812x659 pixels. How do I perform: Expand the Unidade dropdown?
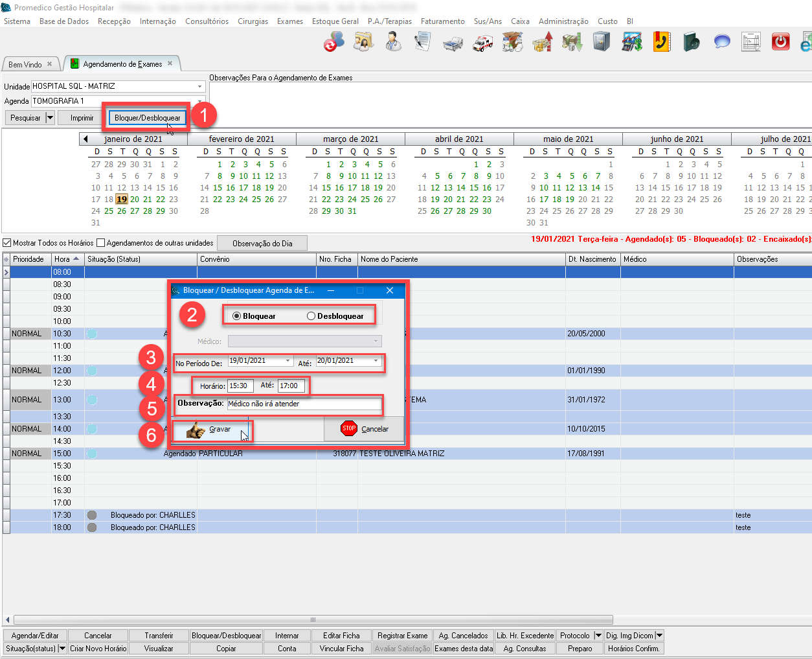pos(199,86)
